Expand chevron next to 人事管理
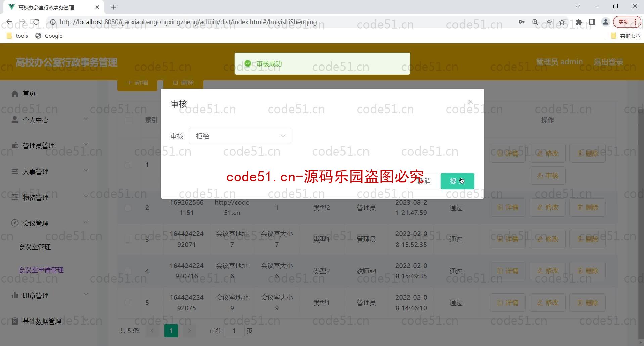644x346 pixels. coord(86,170)
